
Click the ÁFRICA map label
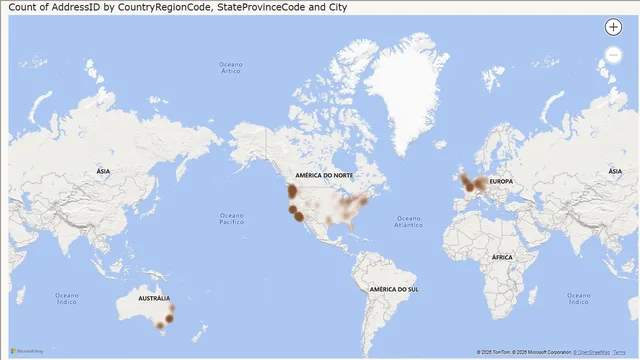[502, 257]
